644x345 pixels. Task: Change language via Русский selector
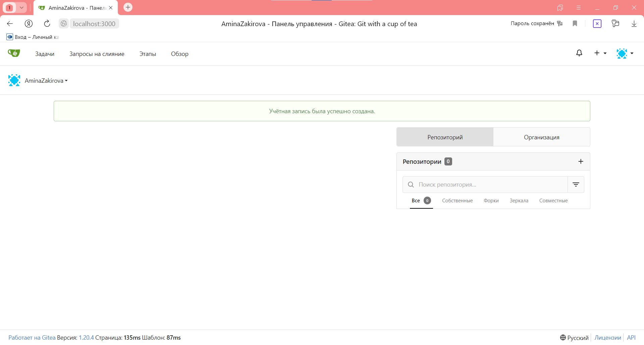(x=574, y=338)
